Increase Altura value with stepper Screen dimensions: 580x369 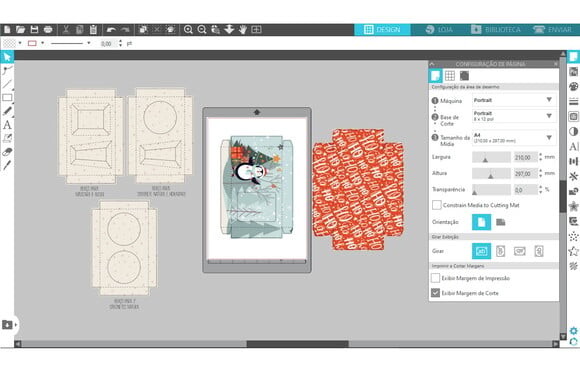[x=540, y=171]
